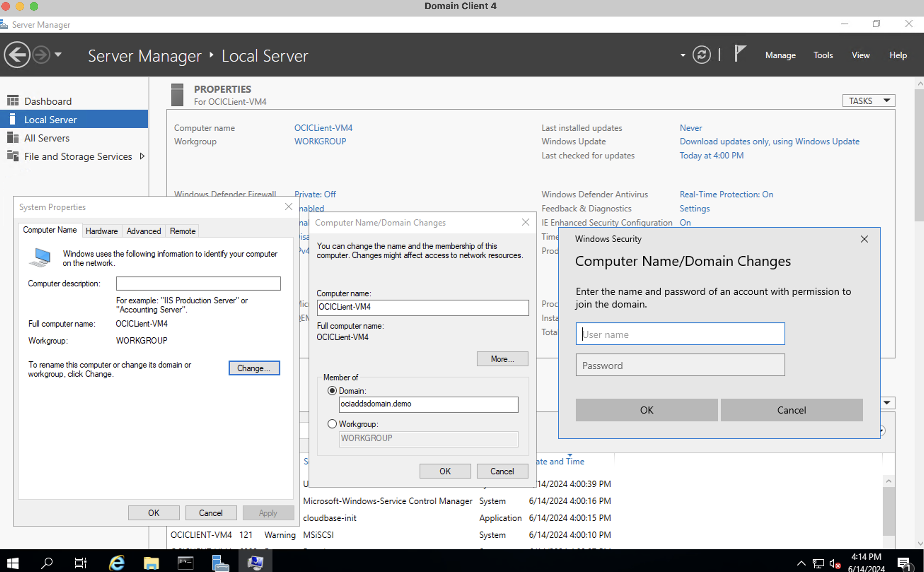Image resolution: width=924 pixels, height=572 pixels.
Task: Select the Workgroup radio button
Action: [x=331, y=424]
